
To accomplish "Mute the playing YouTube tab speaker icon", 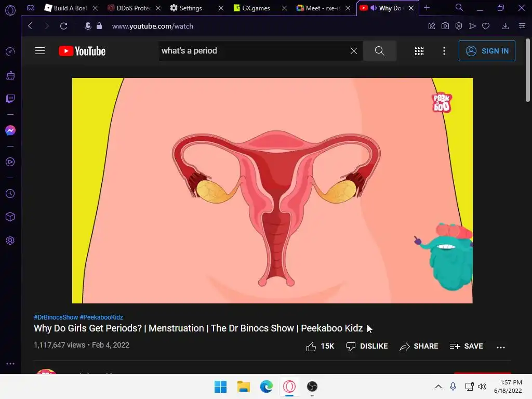I will click(374, 8).
